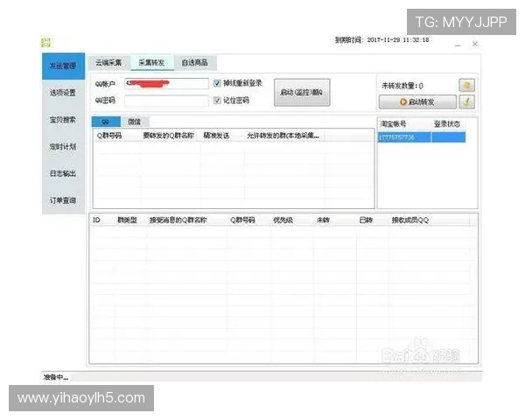Open the 选项设置 sidebar section
This screenshot has height=420, width=525.
pyautogui.click(x=63, y=93)
